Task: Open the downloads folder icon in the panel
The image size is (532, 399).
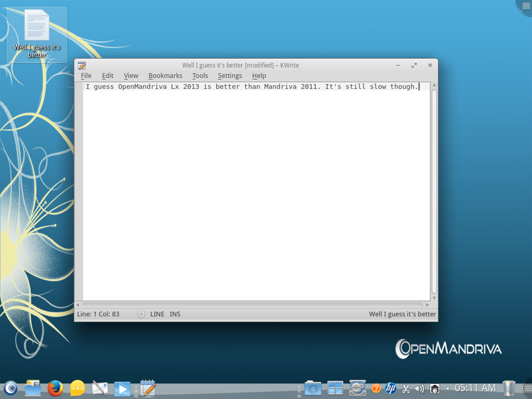Action: (x=312, y=388)
